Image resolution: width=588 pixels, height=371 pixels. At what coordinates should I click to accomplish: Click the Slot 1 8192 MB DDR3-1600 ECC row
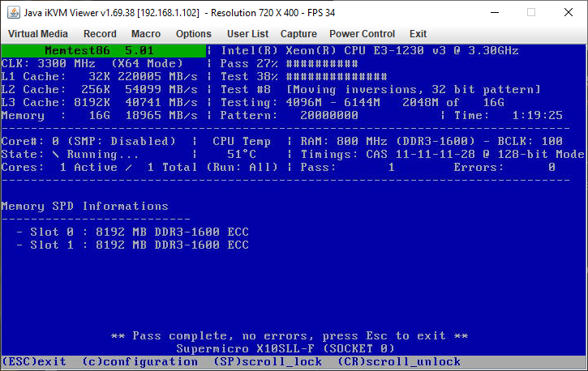click(132, 245)
